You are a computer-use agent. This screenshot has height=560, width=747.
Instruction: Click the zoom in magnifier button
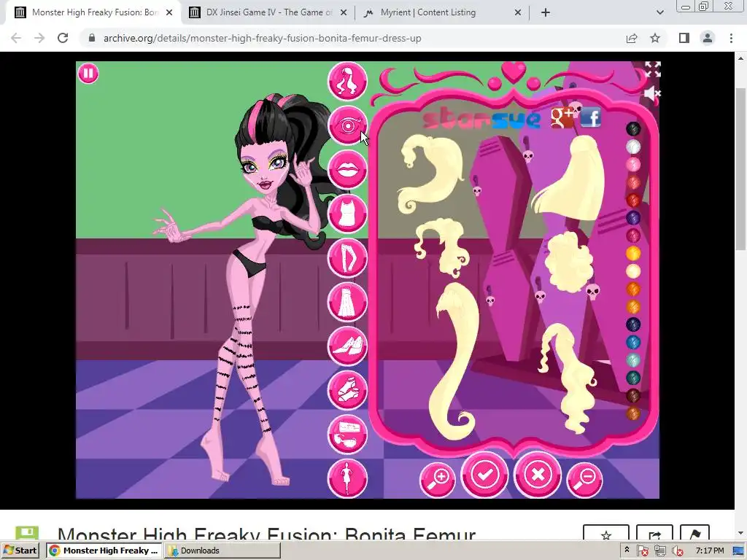(x=438, y=480)
